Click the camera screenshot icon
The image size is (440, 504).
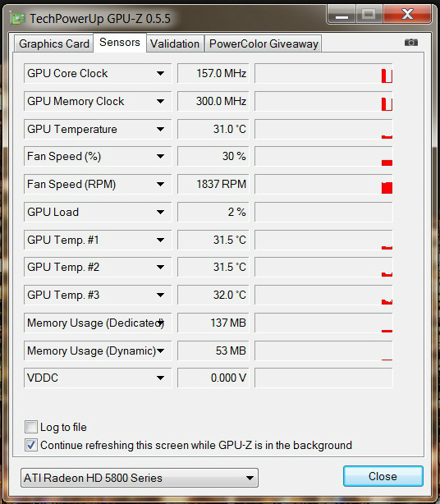pos(410,43)
